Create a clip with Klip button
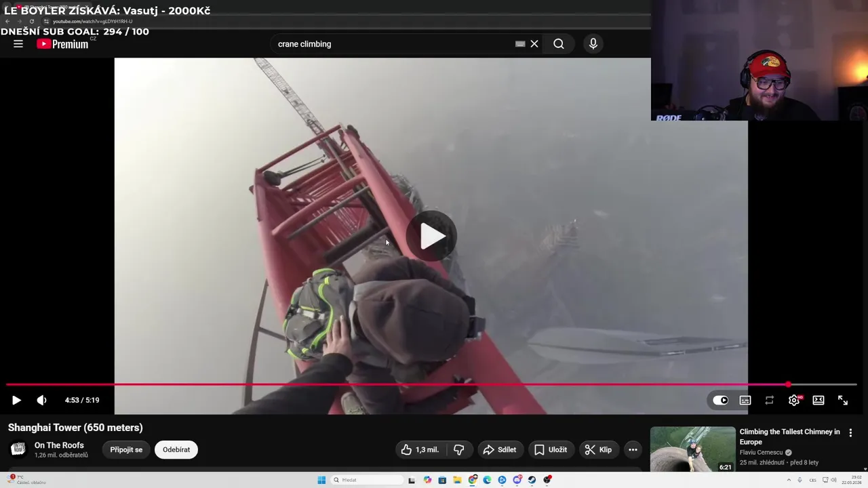Image resolution: width=868 pixels, height=488 pixels. tap(598, 450)
